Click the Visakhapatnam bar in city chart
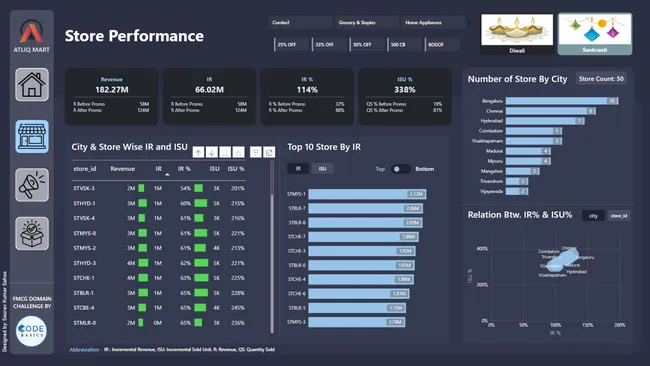Viewport: 650px width, 366px height. (x=534, y=141)
